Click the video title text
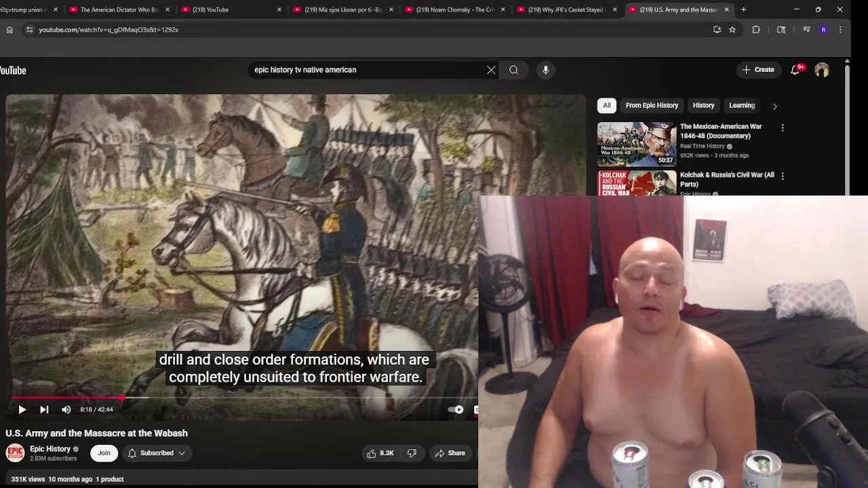 tap(96, 433)
